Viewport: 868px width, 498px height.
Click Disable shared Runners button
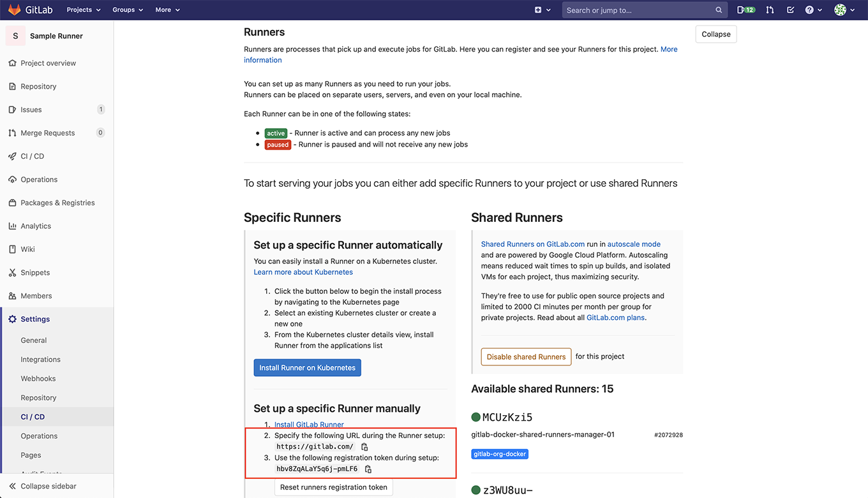click(x=526, y=356)
